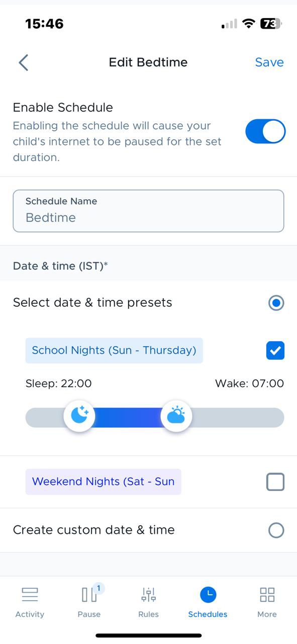The width and height of the screenshot is (297, 644).
Task: Open the Rules sliders icon
Action: (x=148, y=595)
